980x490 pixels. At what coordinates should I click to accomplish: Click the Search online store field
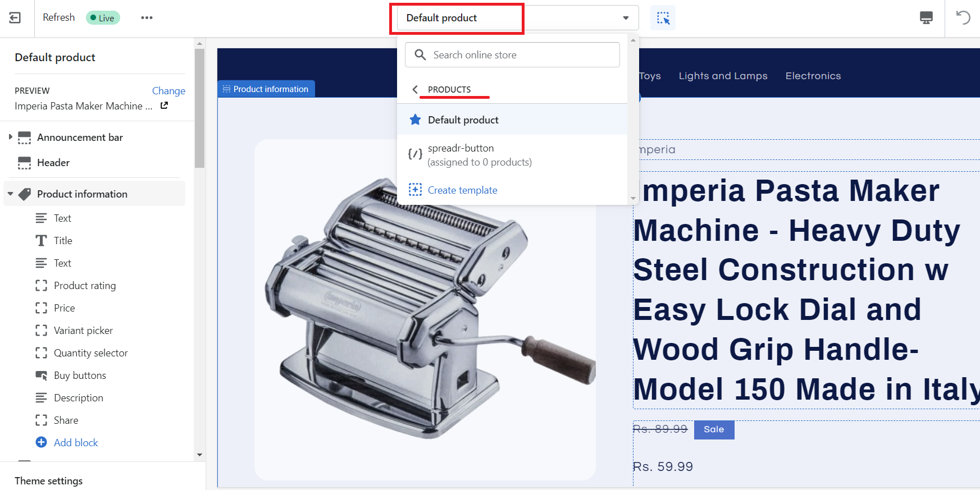coord(512,55)
